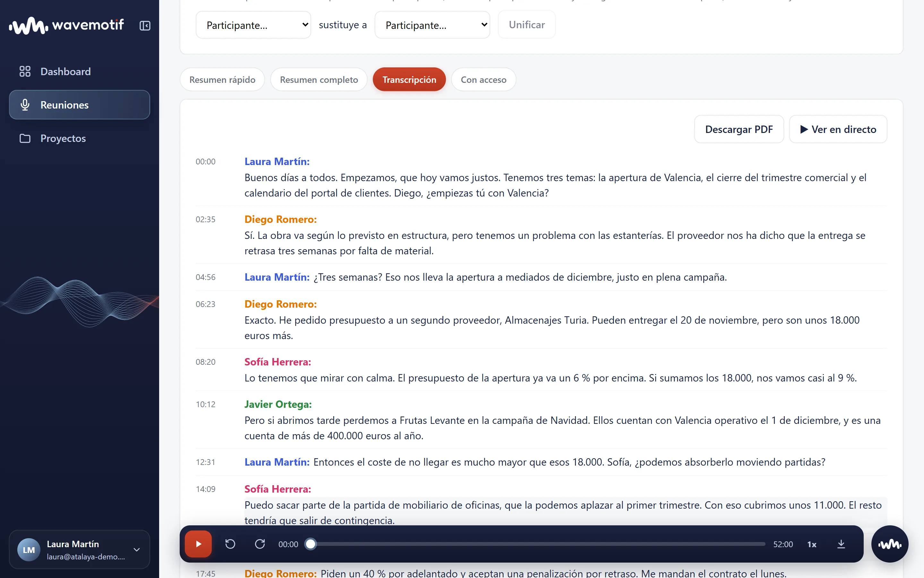Select the Transcripción tab
Screen dimensions: 924x578
pos(409,80)
